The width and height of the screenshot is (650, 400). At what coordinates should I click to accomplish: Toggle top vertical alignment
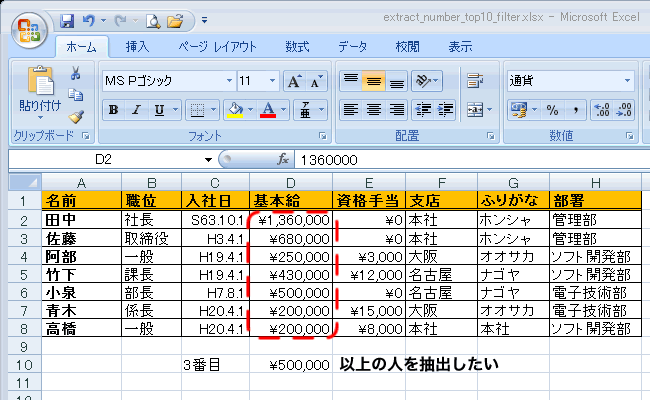[351, 80]
